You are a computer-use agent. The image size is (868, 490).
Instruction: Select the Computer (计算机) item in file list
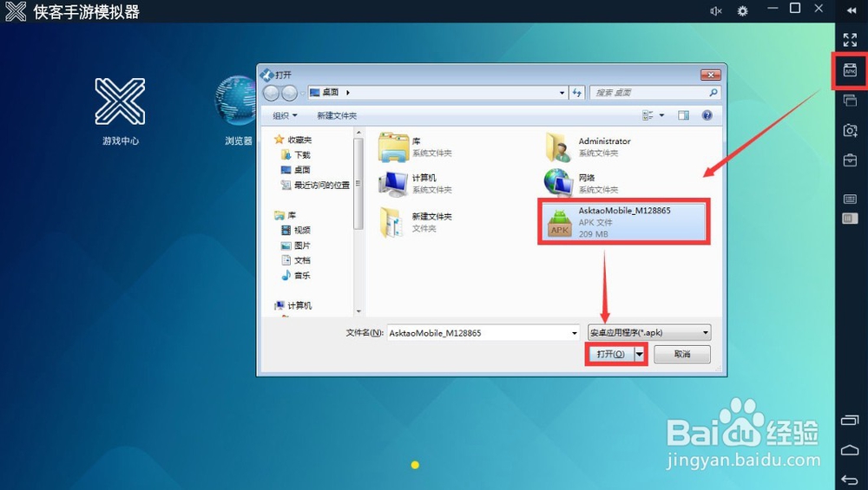tap(416, 184)
